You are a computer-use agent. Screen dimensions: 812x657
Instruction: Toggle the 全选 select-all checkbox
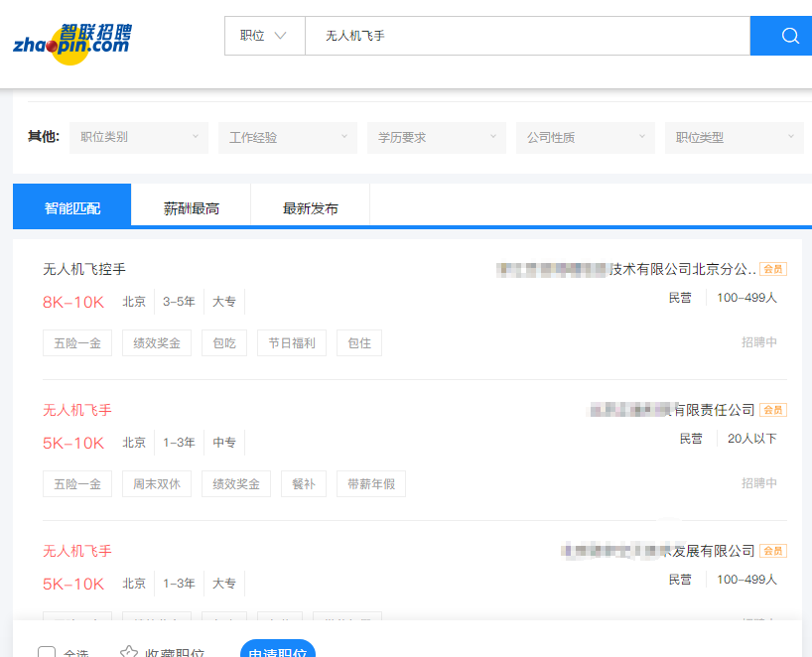(x=47, y=652)
